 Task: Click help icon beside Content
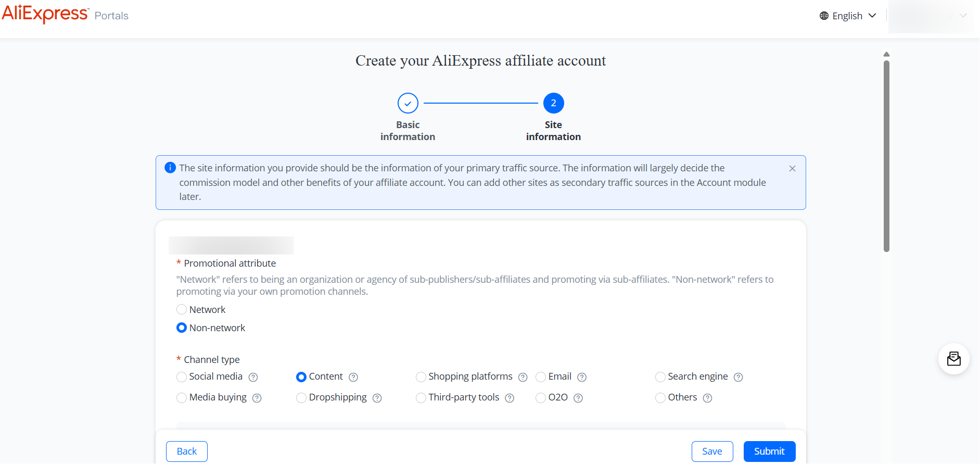[x=353, y=377]
